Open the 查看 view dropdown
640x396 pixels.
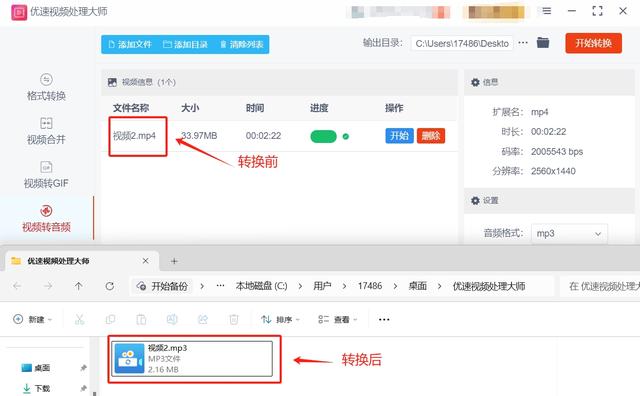point(338,319)
